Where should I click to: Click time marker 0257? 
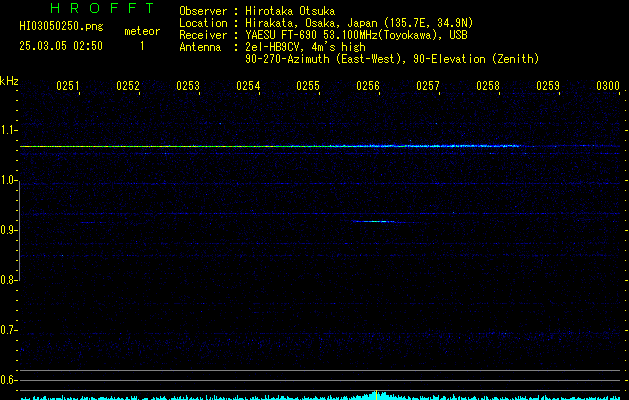tap(428, 86)
